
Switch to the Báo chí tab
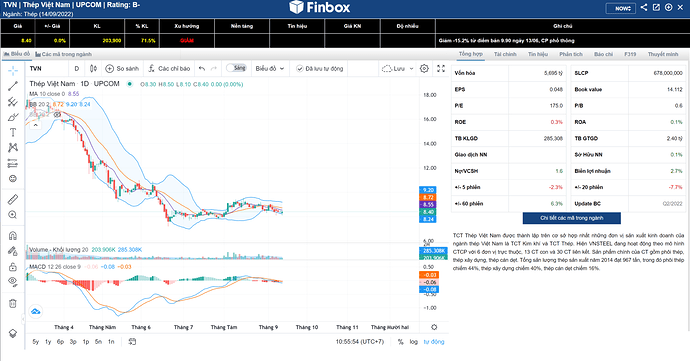(x=603, y=54)
